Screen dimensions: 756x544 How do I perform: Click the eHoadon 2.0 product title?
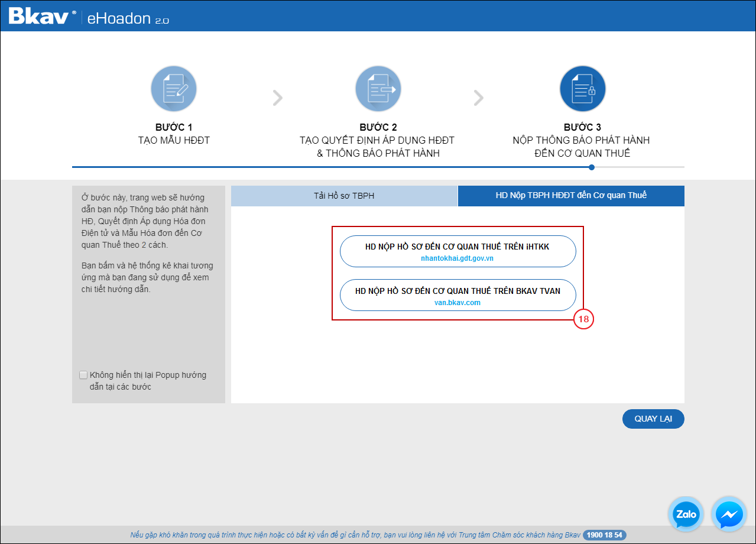coord(128,18)
